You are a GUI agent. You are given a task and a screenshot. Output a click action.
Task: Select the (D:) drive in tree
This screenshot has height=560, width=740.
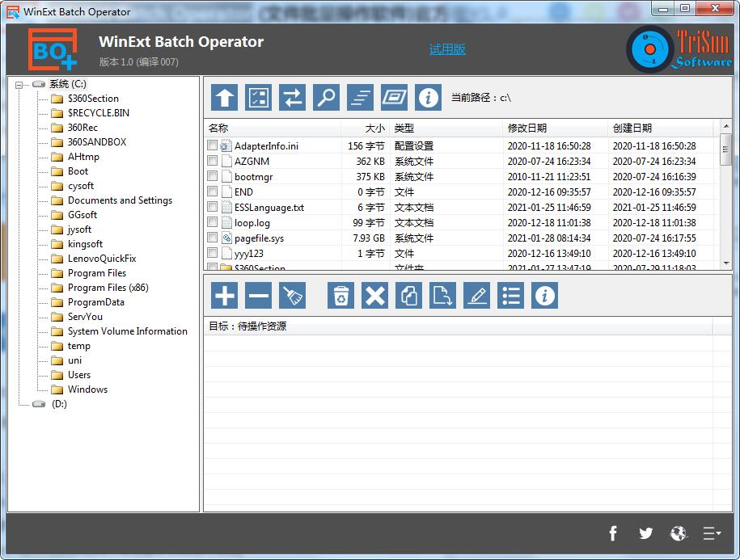tap(59, 404)
